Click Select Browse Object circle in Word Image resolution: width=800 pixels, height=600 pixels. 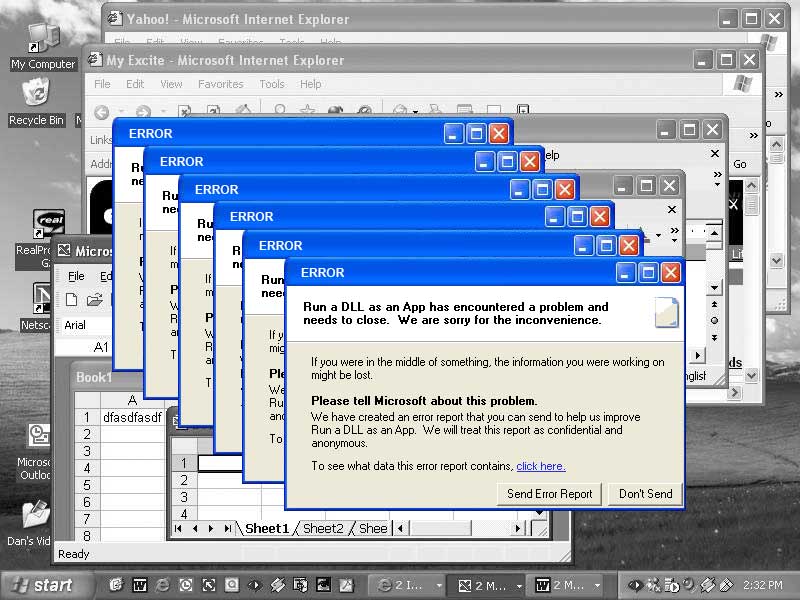(x=714, y=320)
